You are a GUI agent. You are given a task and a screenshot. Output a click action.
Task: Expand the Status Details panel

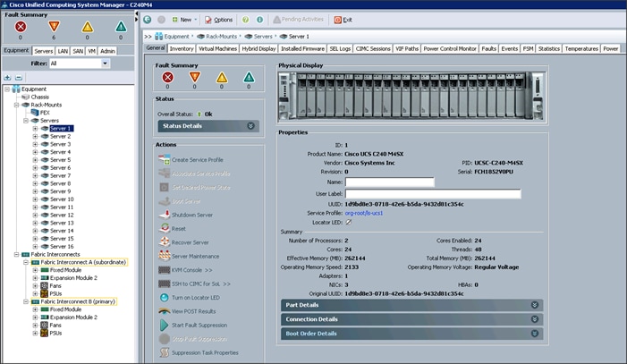[x=251, y=126]
